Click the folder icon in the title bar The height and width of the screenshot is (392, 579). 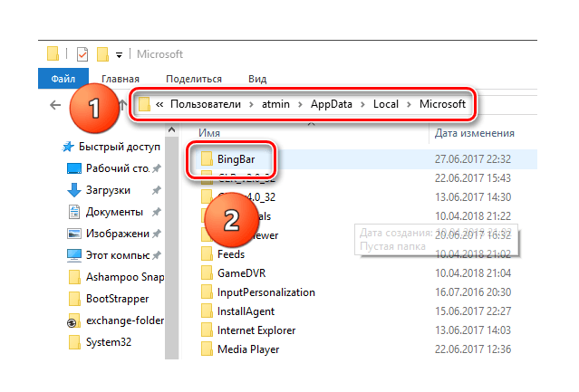pyautogui.click(x=53, y=53)
